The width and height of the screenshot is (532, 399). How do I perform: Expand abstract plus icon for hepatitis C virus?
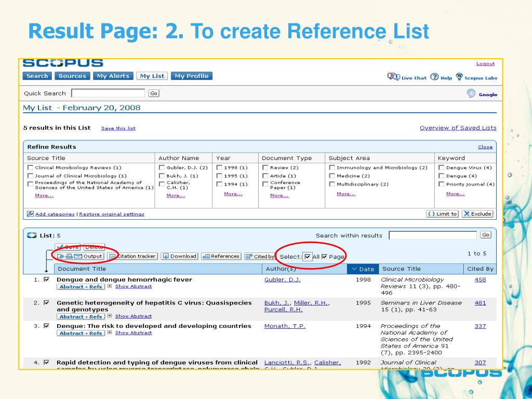point(110,316)
